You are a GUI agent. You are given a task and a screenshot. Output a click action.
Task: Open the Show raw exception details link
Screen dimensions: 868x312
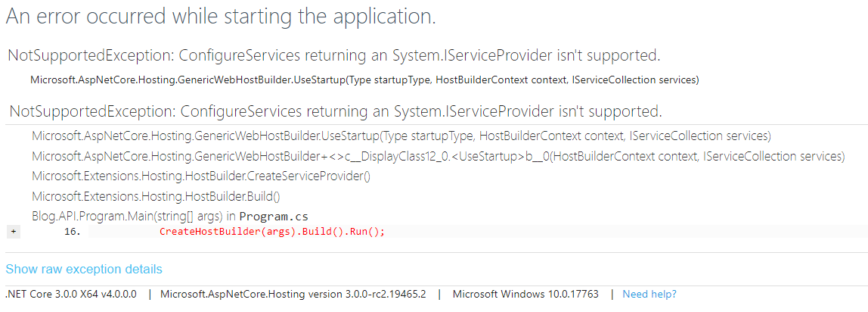(x=84, y=269)
